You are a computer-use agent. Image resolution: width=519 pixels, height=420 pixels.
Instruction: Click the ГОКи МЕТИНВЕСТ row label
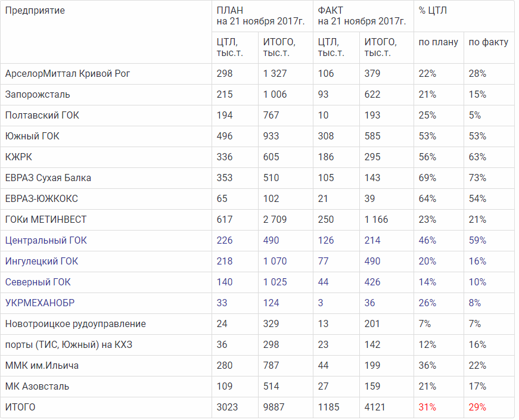[x=46, y=220]
